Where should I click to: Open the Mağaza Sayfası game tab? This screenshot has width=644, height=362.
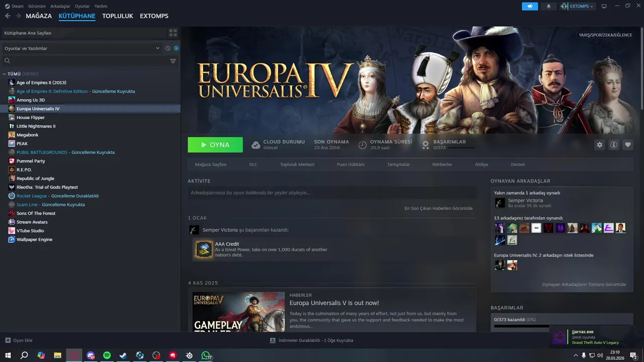(x=211, y=164)
